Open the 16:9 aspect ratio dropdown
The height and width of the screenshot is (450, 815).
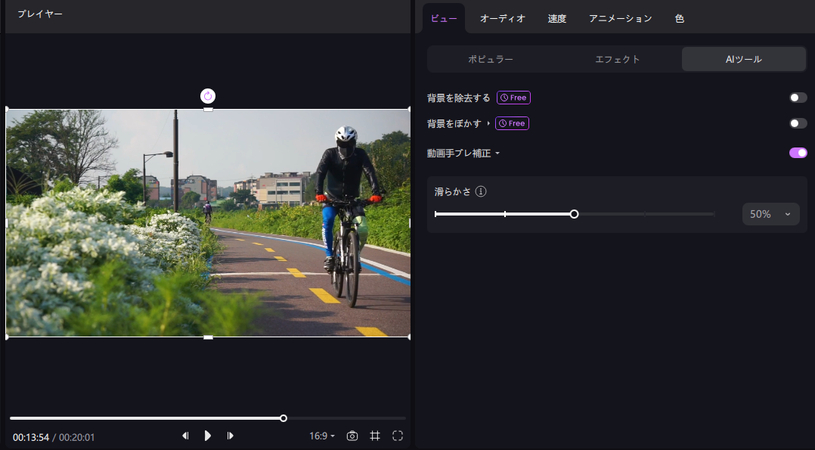(322, 436)
